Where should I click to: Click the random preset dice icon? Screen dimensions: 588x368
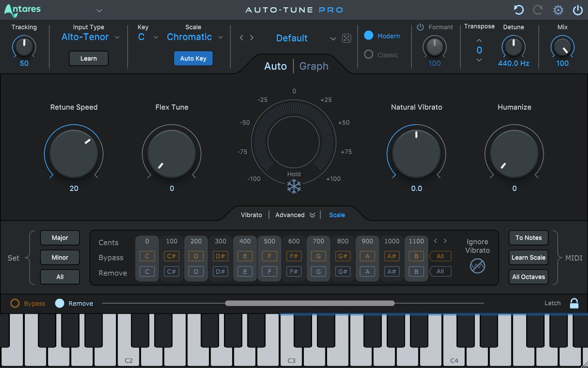(x=346, y=38)
